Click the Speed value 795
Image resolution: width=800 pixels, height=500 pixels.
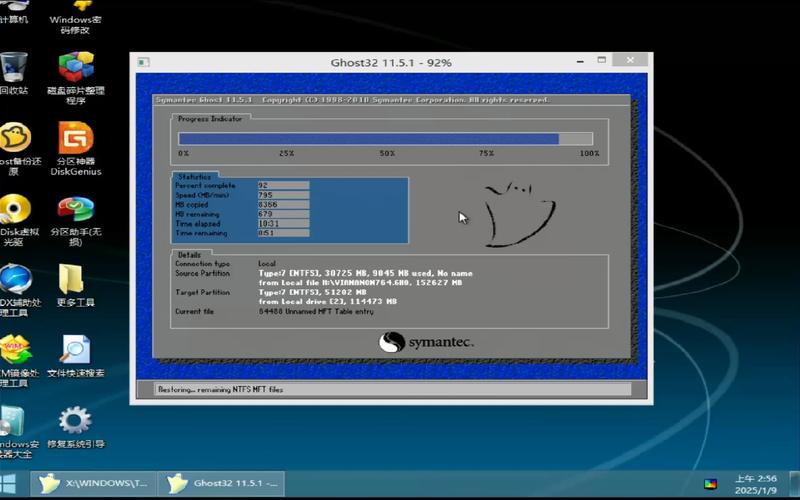[283, 195]
